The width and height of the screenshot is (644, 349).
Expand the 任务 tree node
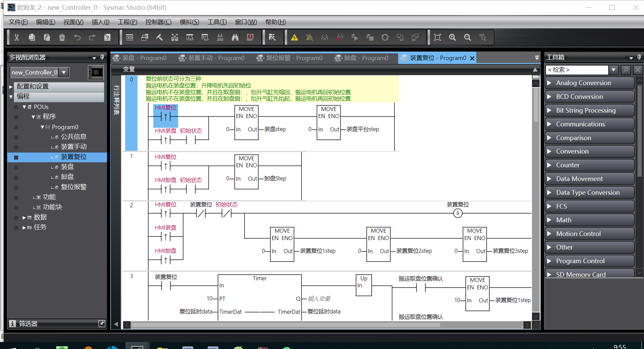coord(24,228)
